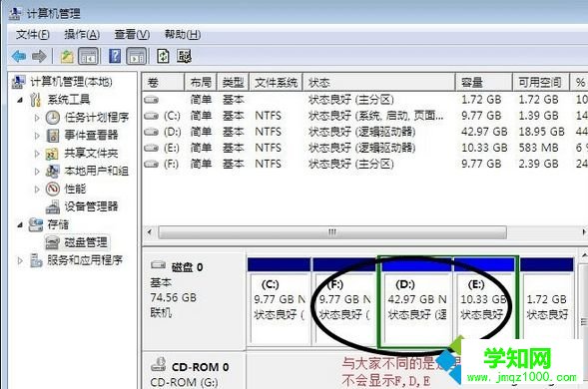Image resolution: width=588 pixels, height=389 pixels.
Task: Select the (F:) 9.77 GB partition block
Action: click(x=344, y=301)
